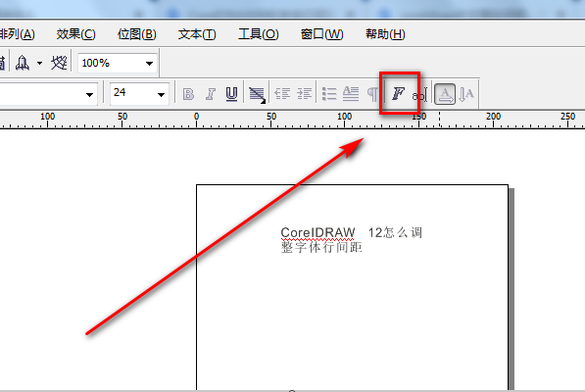Viewport: 585px width, 392px height.
Task: Open the Edit Text ab| icon
Action: click(419, 95)
